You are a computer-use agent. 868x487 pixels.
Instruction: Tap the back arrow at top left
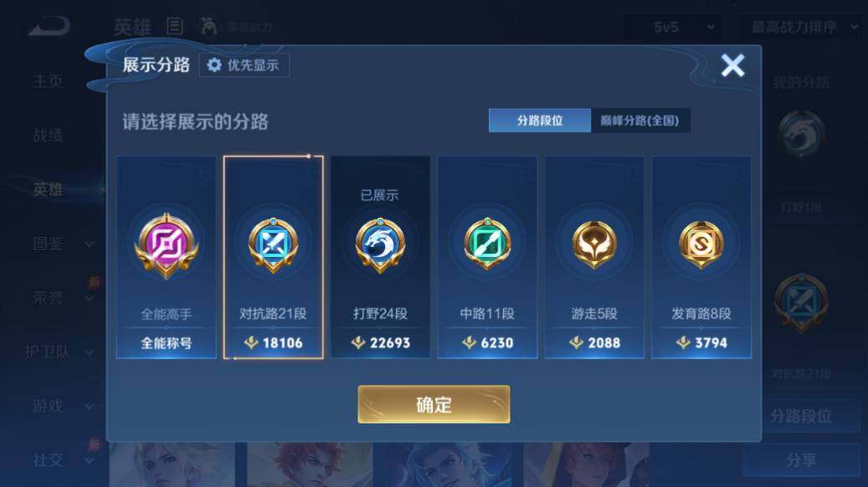click(49, 26)
